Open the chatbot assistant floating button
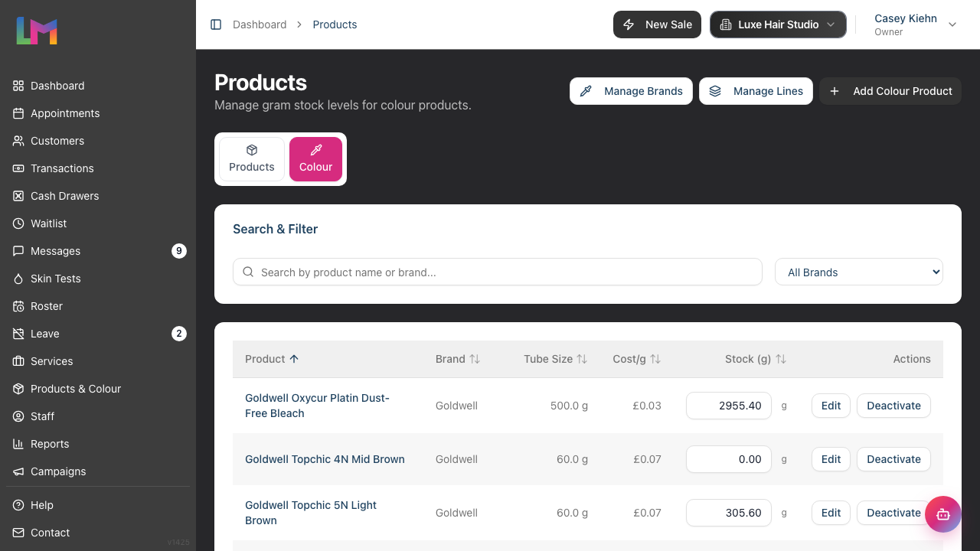The height and width of the screenshot is (551, 980). point(943,514)
